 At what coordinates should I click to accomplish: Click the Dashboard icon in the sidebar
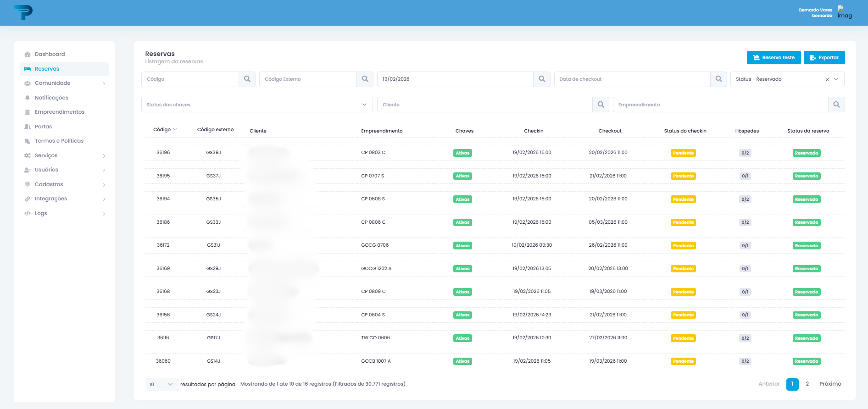click(28, 55)
